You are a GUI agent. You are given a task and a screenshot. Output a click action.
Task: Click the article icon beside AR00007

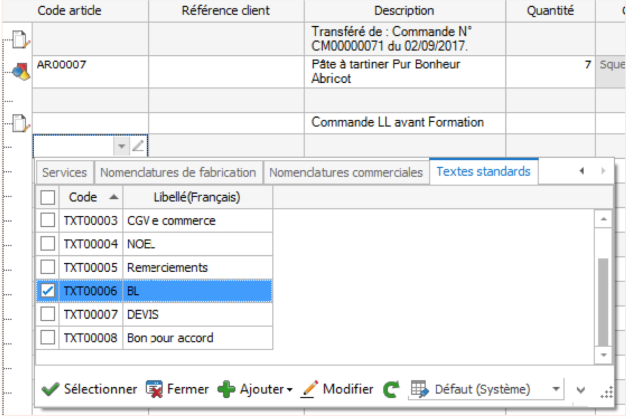20,72
